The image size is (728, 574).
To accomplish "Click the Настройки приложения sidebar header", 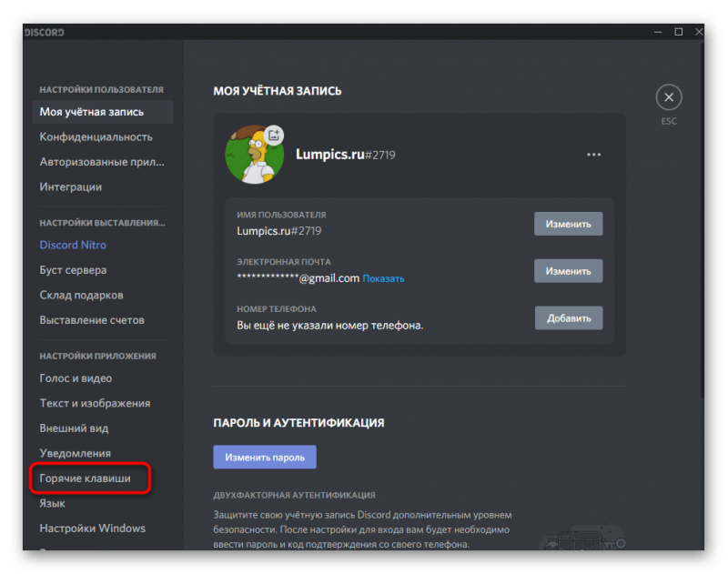I will point(97,356).
